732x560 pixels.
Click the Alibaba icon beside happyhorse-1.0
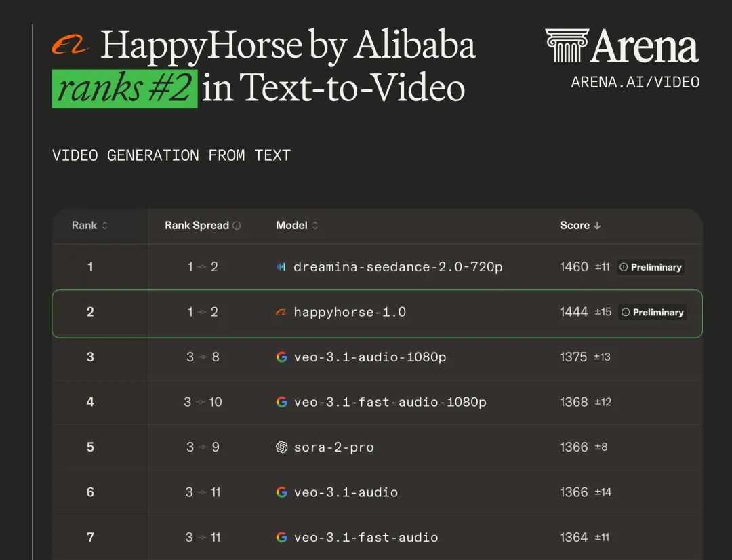pyautogui.click(x=281, y=313)
